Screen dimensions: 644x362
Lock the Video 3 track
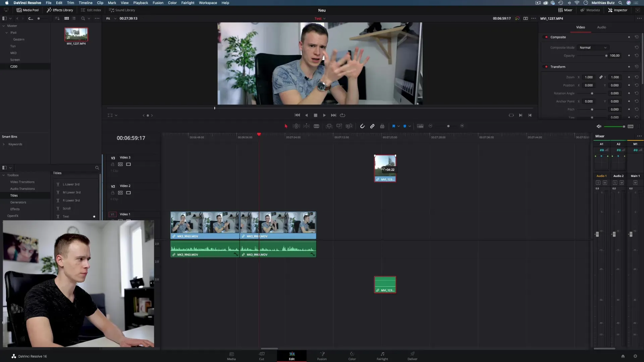click(113, 165)
